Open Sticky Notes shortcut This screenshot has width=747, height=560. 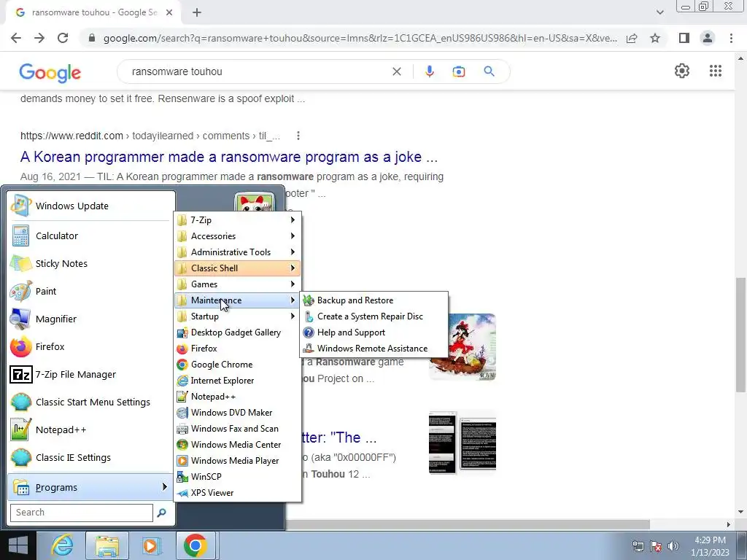point(90,263)
